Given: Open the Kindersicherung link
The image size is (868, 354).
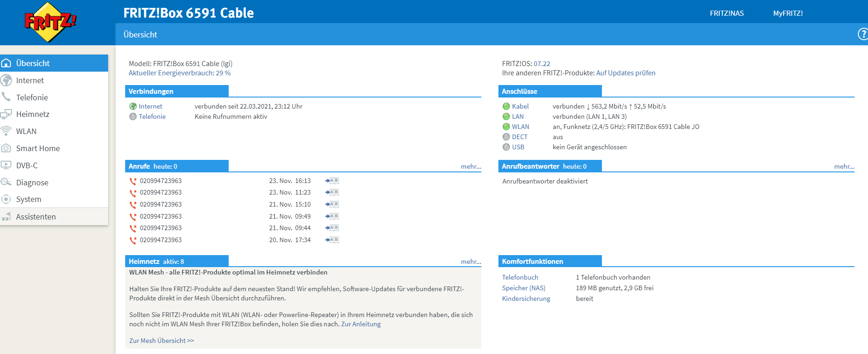Looking at the screenshot, I should click(x=526, y=299).
